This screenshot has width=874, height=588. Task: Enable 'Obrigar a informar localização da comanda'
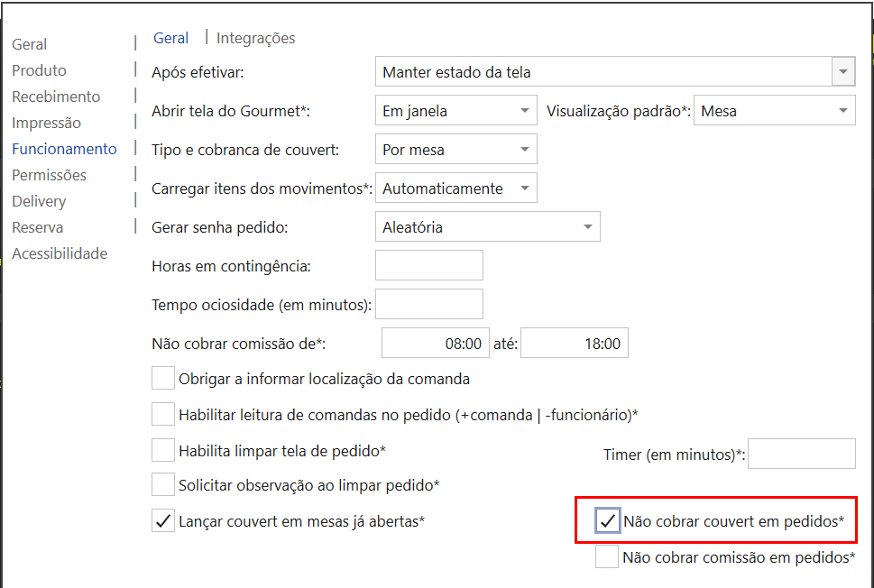click(163, 379)
